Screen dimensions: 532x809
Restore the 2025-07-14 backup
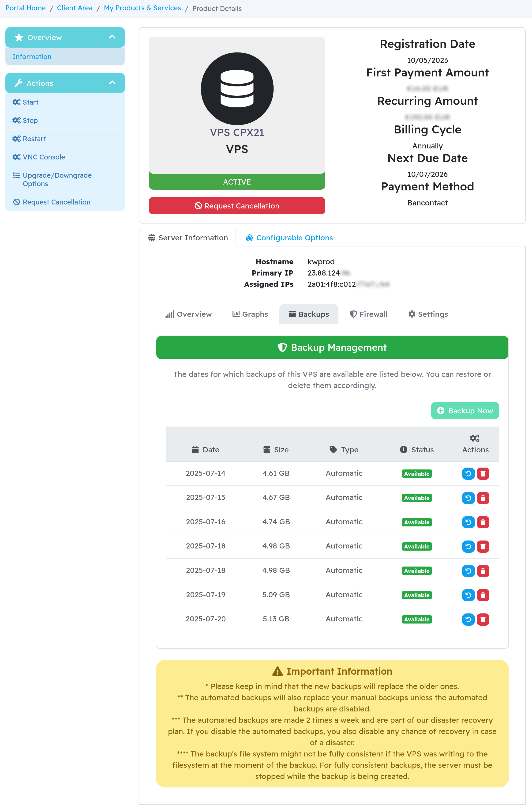tap(468, 473)
